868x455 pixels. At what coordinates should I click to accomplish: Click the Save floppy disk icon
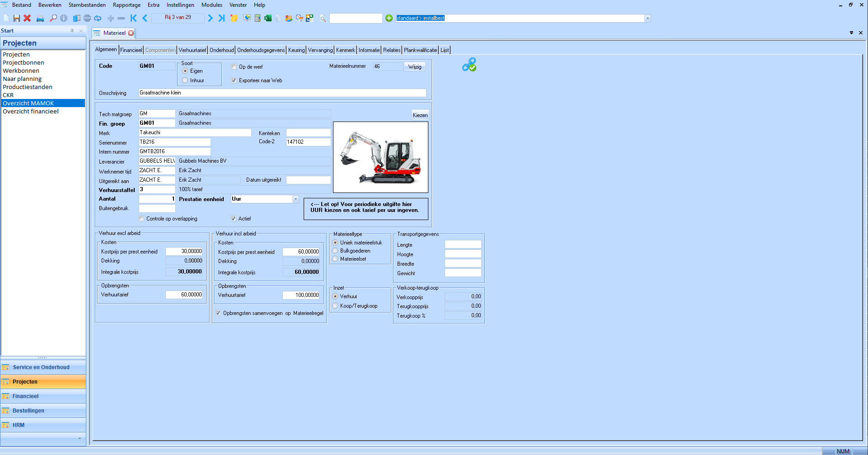17,18
